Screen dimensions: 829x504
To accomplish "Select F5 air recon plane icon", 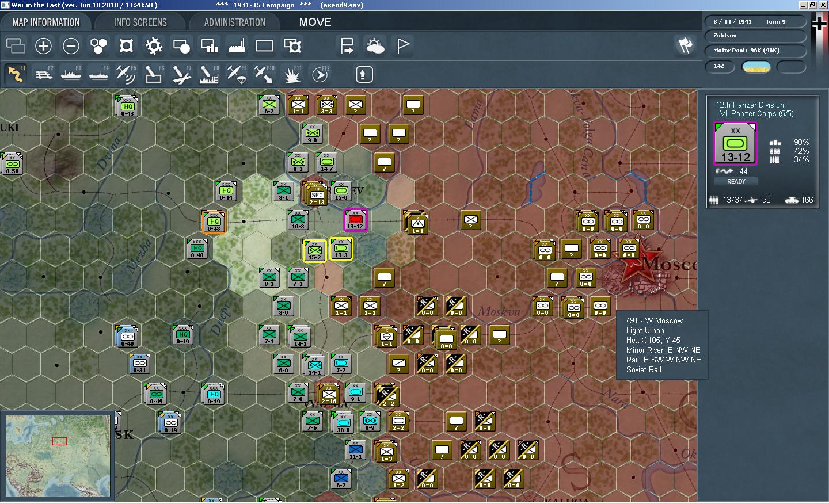I will (x=126, y=74).
